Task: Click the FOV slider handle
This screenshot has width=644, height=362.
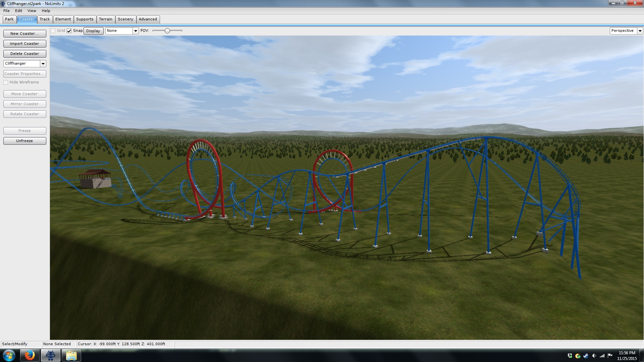Action: [167, 31]
